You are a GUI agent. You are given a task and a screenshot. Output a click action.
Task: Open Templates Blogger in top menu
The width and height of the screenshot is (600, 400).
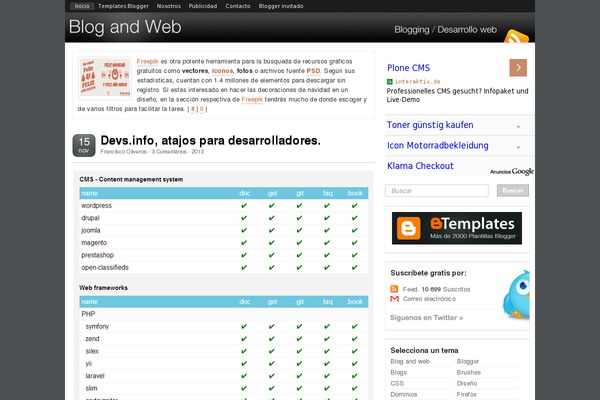coord(123,6)
